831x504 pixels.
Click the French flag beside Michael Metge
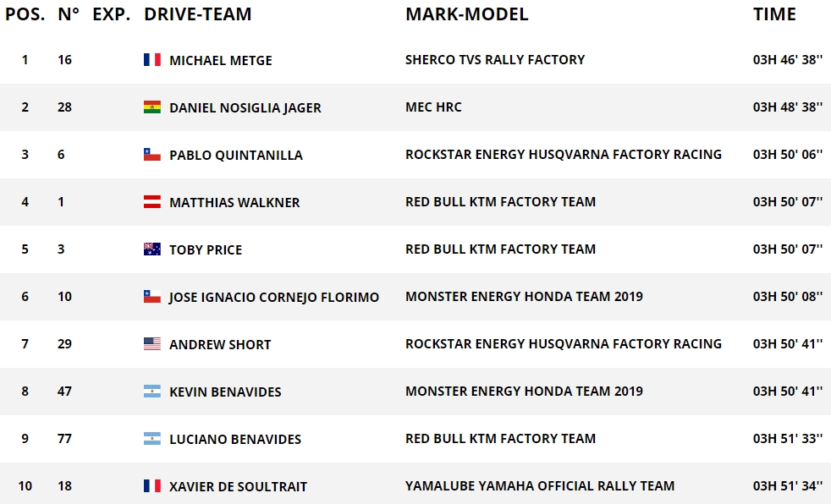click(x=152, y=60)
